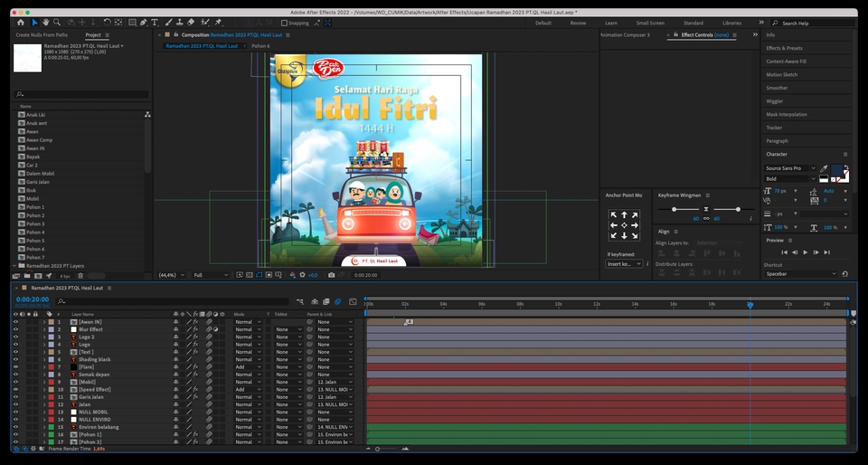Click the Character fill color swatch
The width and height of the screenshot is (868, 465).
(835, 170)
